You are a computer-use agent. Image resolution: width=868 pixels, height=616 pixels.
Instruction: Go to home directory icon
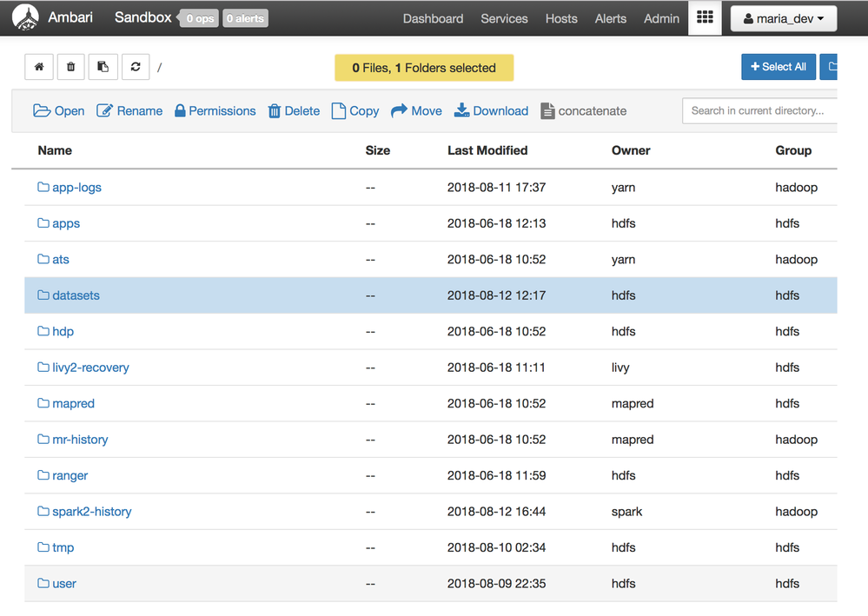click(39, 67)
